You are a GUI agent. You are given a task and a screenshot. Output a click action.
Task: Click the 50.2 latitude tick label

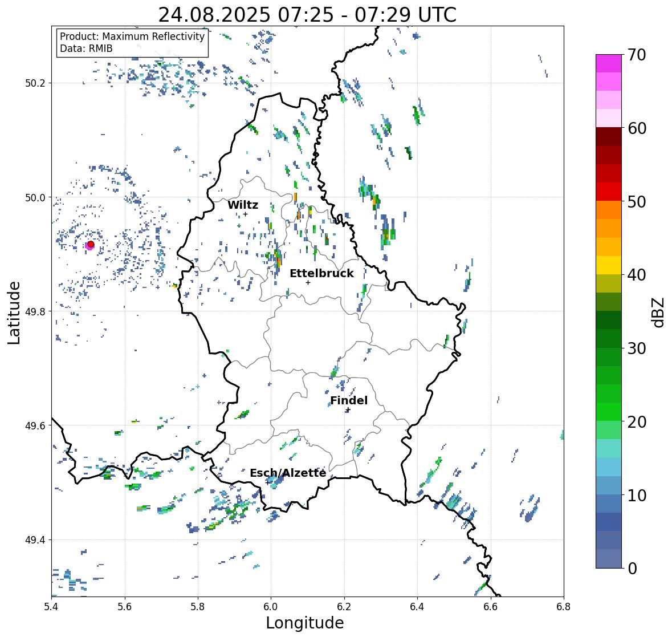point(35,83)
